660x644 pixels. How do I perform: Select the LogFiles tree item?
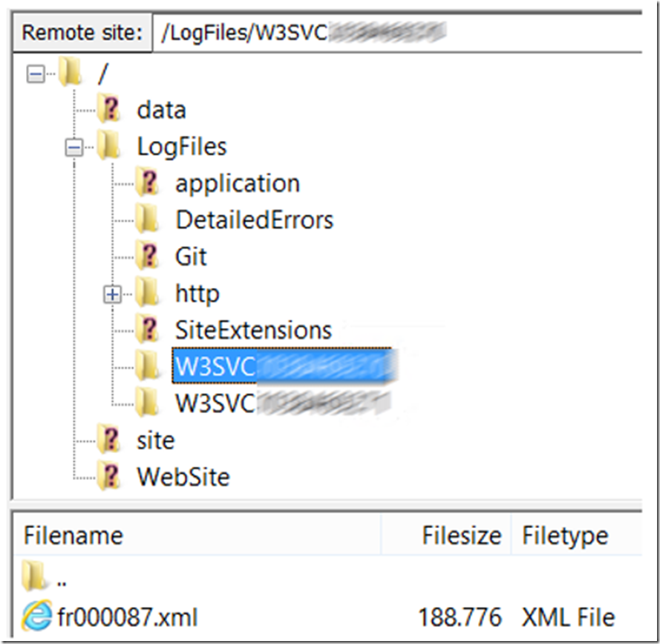(182, 146)
